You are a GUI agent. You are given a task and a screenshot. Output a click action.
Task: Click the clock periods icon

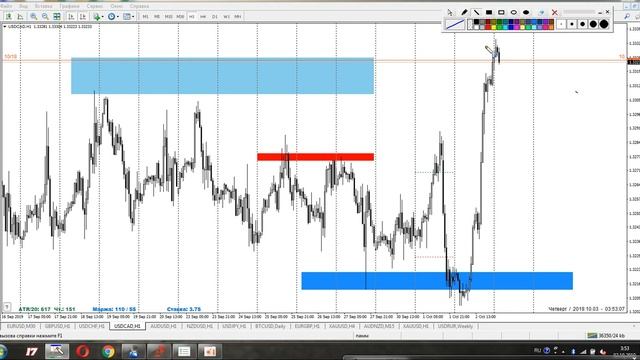point(111,17)
